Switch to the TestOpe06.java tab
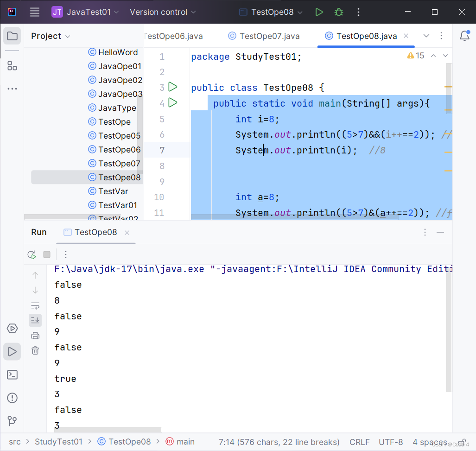Screen dimensions: 476x451 click(x=174, y=36)
